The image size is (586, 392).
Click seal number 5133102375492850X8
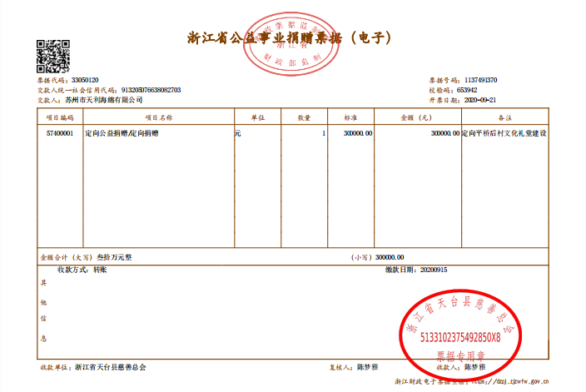click(460, 337)
